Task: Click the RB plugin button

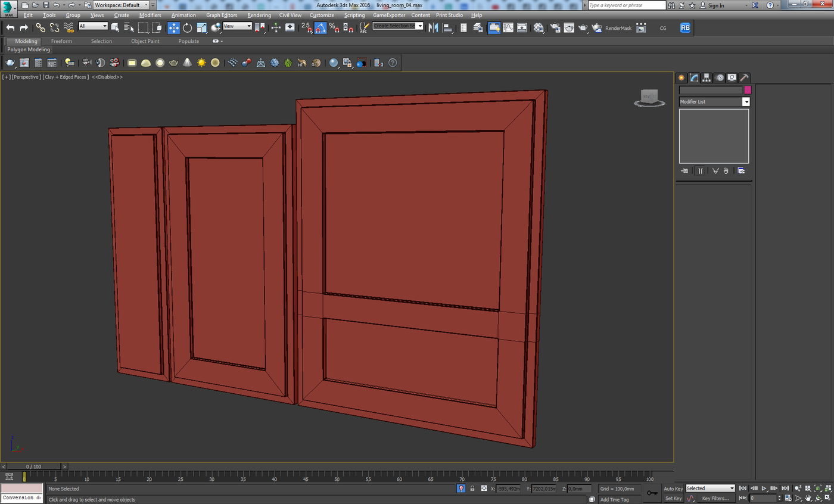Action: click(685, 27)
